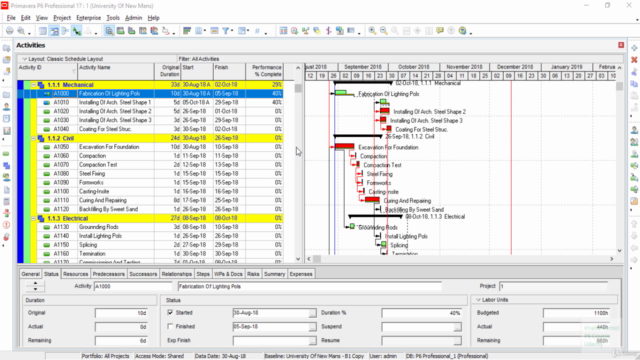This screenshot has width=640, height=360.
Task: Zoom out on the Gantt timescale
Action: (384, 31)
